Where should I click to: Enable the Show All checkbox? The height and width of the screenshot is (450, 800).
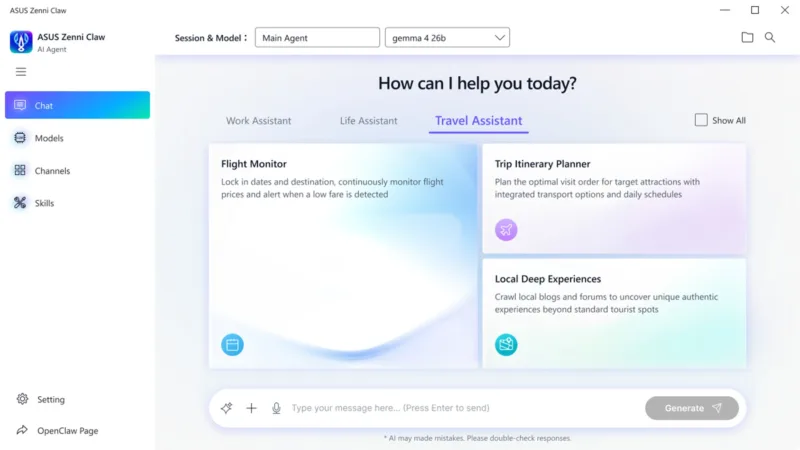[701, 120]
